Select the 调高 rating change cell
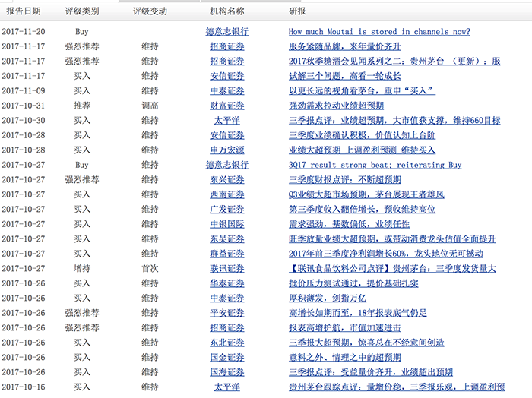Screen dimensions: 532x398 [x=150, y=106]
